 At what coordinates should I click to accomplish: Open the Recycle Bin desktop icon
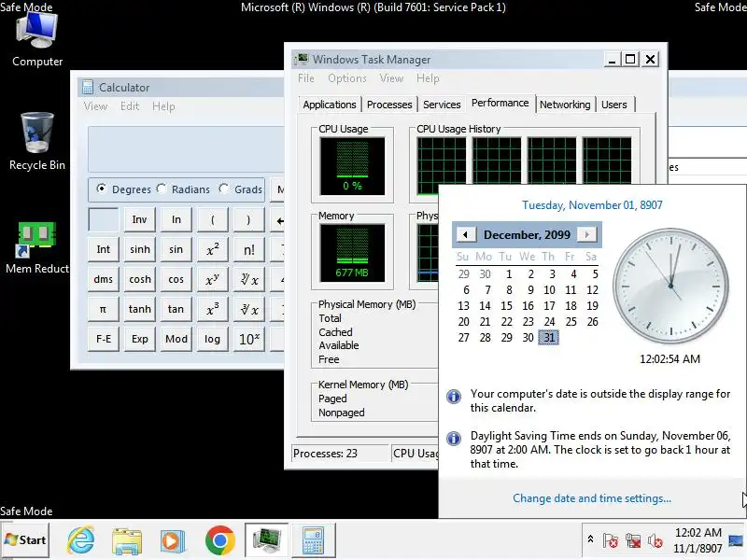pos(37,142)
